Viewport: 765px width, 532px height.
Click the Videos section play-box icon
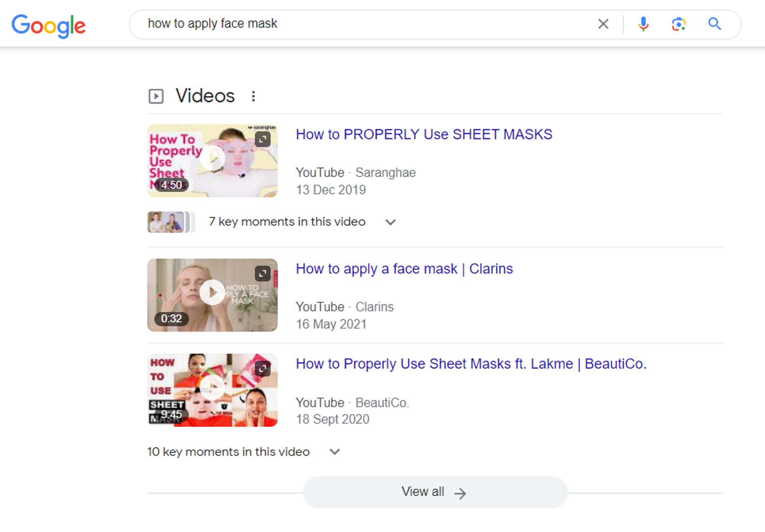click(156, 96)
